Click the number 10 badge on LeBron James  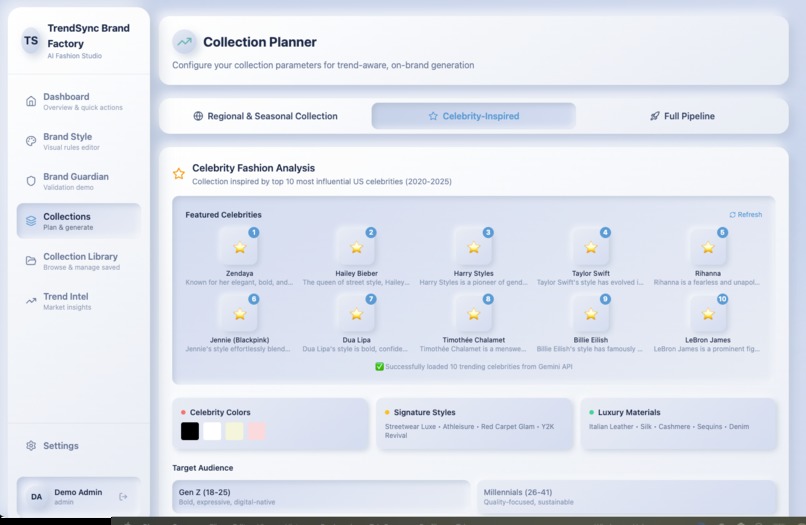[722, 299]
